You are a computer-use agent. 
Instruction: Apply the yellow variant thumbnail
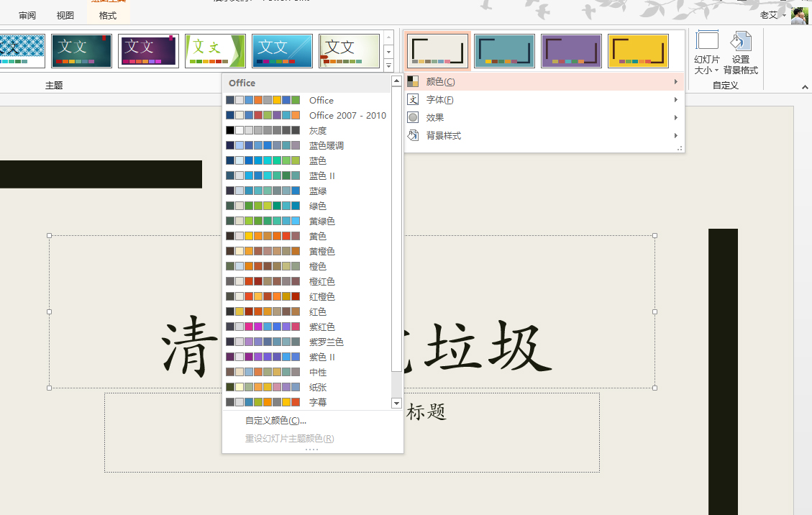point(638,50)
